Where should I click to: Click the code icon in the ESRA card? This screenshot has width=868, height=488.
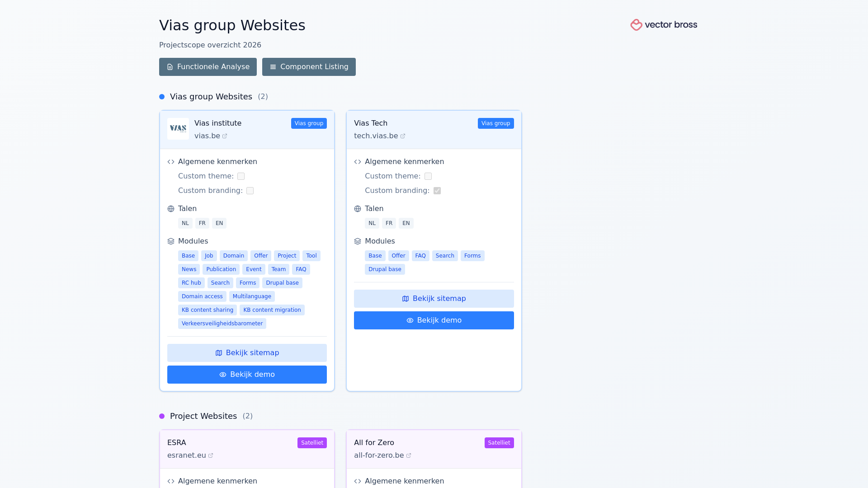click(171, 481)
